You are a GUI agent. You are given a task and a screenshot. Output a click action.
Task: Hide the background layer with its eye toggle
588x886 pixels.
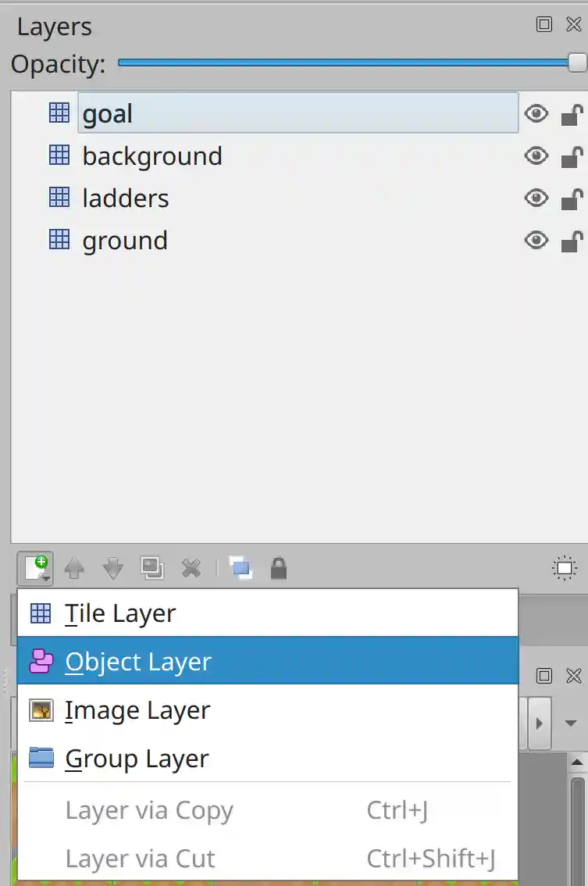tap(536, 155)
